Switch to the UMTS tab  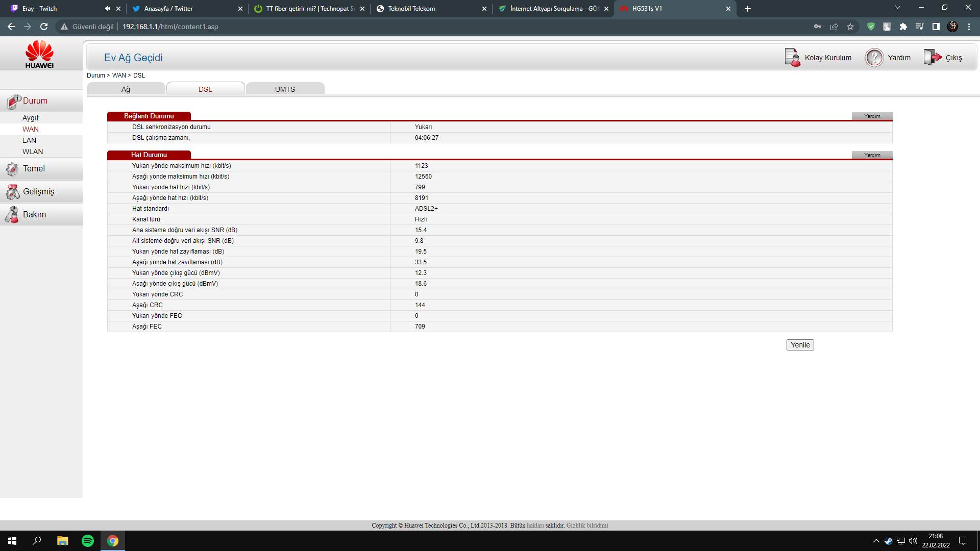285,89
